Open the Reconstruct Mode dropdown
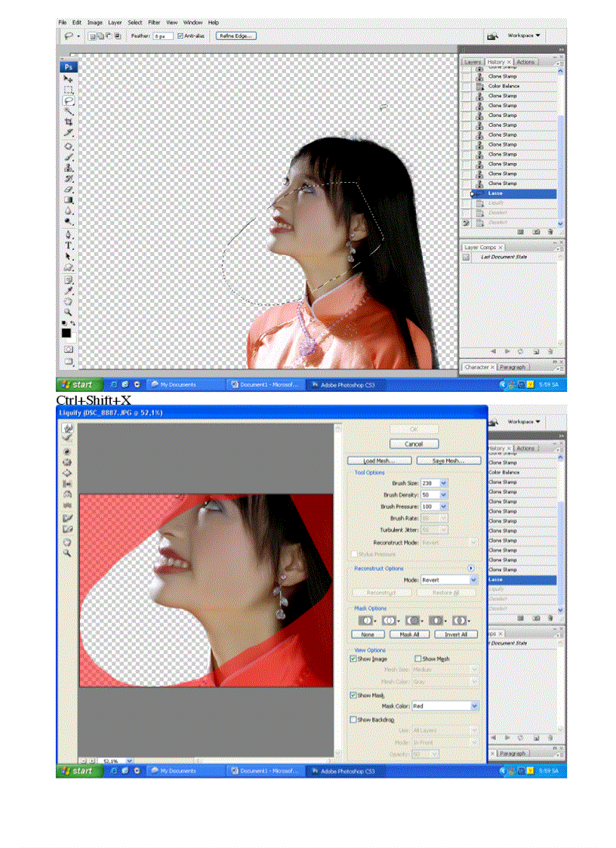Image resolution: width=616 pixels, height=848 pixels. coord(451,542)
